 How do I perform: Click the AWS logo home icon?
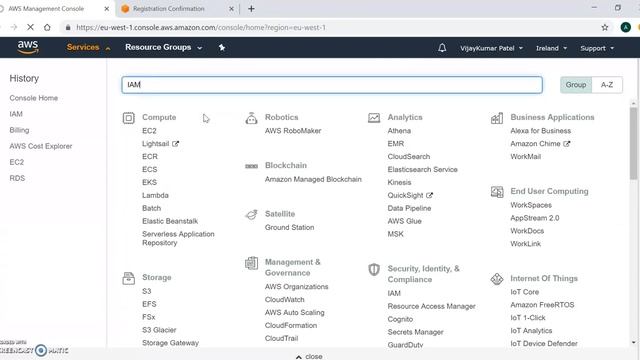[28, 47]
